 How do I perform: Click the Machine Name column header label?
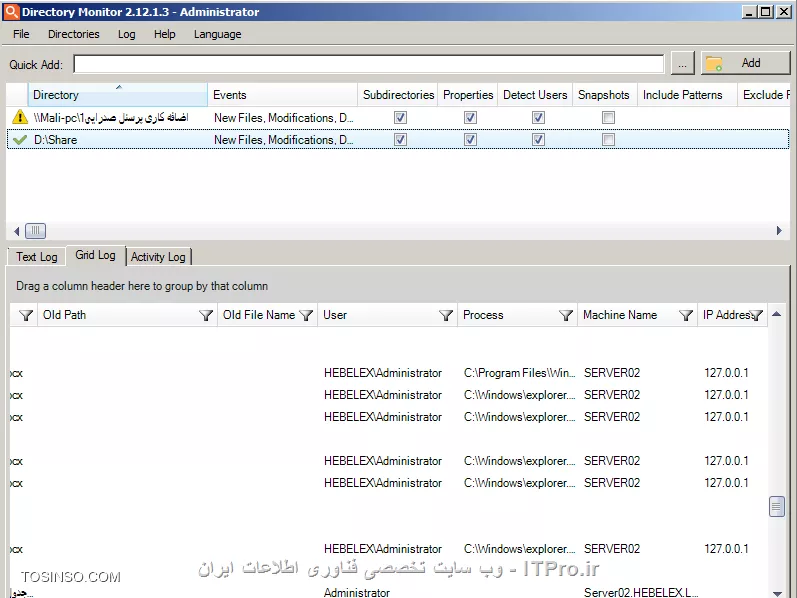pyautogui.click(x=620, y=315)
